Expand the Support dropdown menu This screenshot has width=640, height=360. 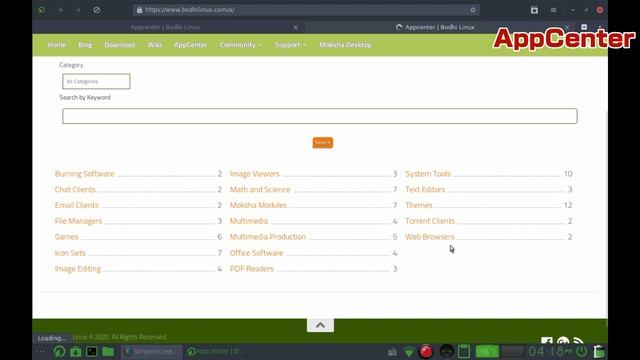tap(291, 45)
